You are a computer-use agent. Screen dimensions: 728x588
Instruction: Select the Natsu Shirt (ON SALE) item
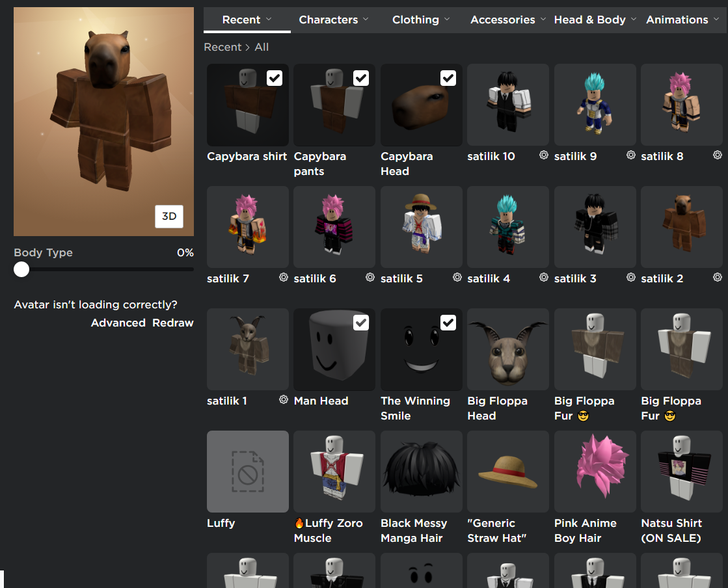coord(682,472)
